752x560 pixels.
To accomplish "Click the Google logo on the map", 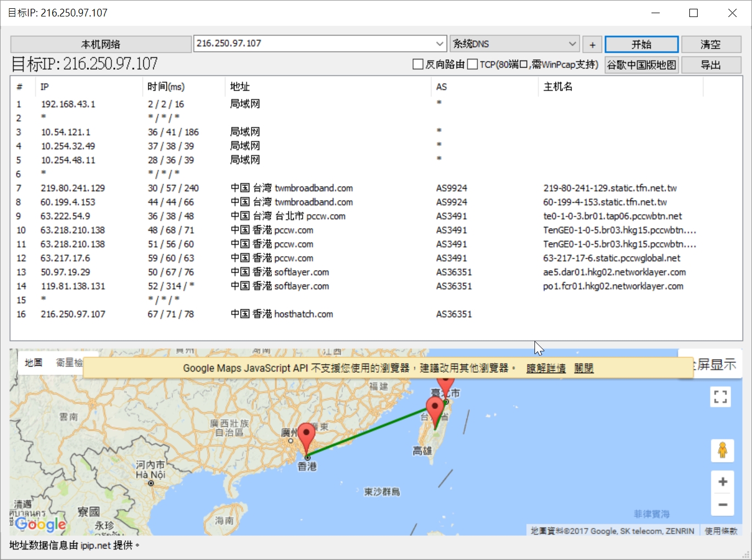I will 41,524.
